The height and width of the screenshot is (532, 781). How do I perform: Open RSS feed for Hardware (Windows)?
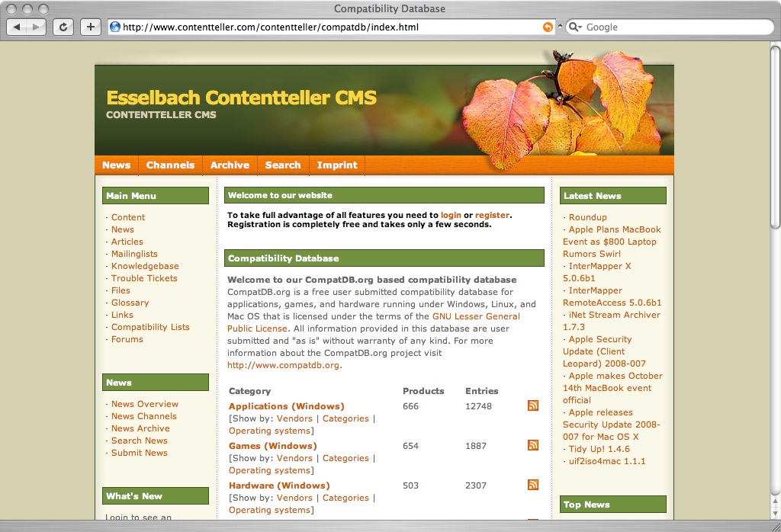(x=533, y=485)
